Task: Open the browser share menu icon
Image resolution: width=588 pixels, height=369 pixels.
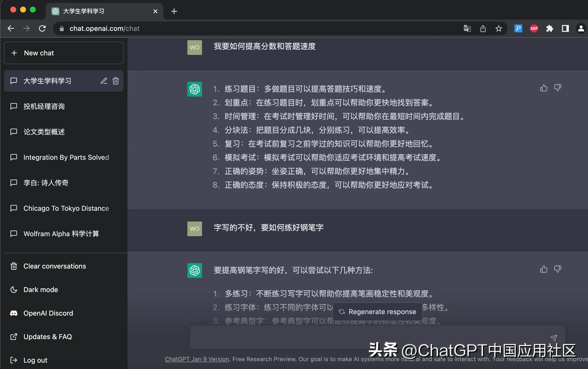Action: 483,28
